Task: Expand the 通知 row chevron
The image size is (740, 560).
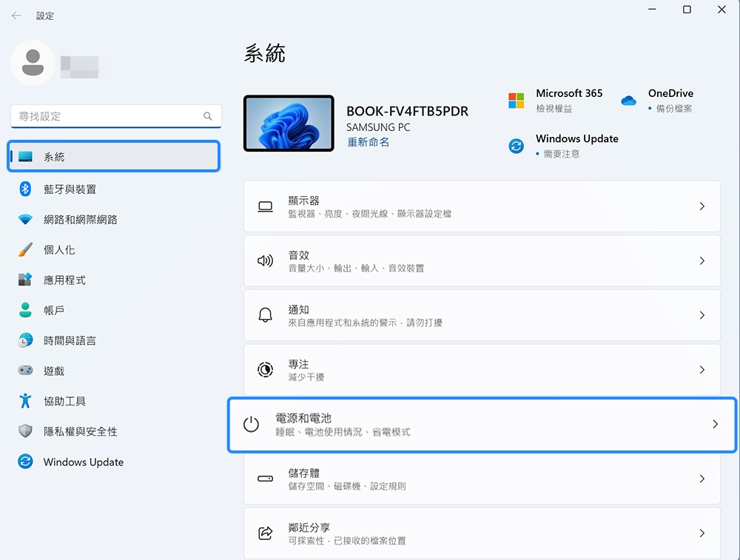Action: pyautogui.click(x=702, y=315)
